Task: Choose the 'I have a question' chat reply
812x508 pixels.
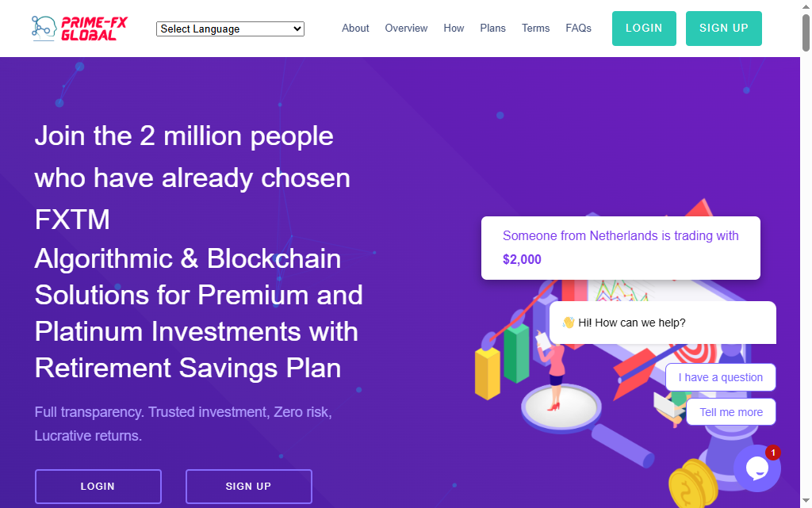Action: pyautogui.click(x=720, y=377)
